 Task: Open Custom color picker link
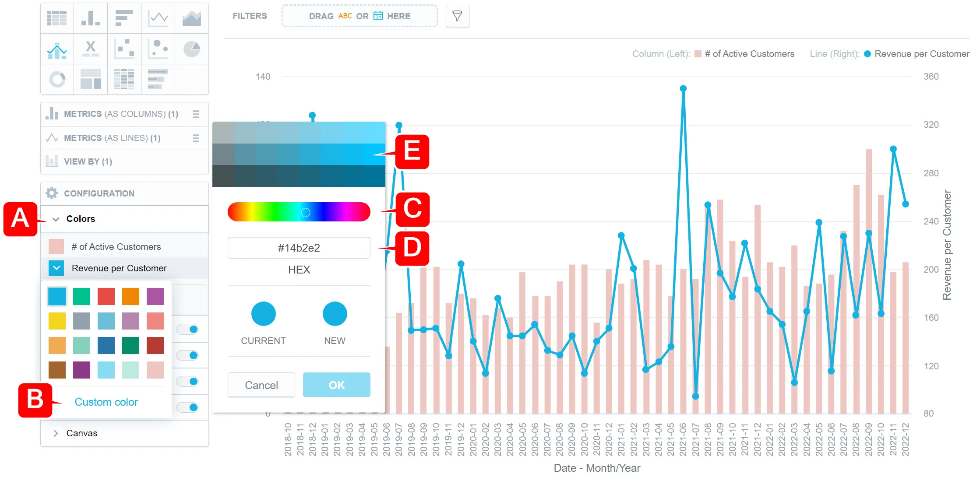click(106, 402)
